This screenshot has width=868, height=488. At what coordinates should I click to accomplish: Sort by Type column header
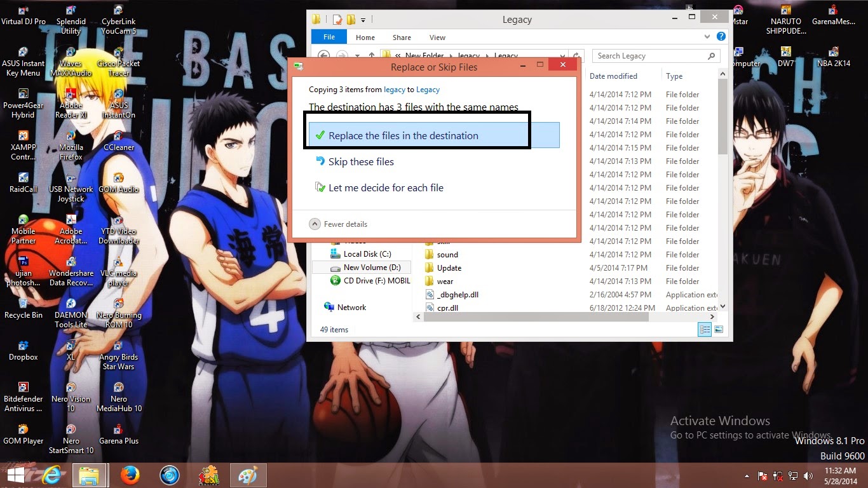point(674,76)
